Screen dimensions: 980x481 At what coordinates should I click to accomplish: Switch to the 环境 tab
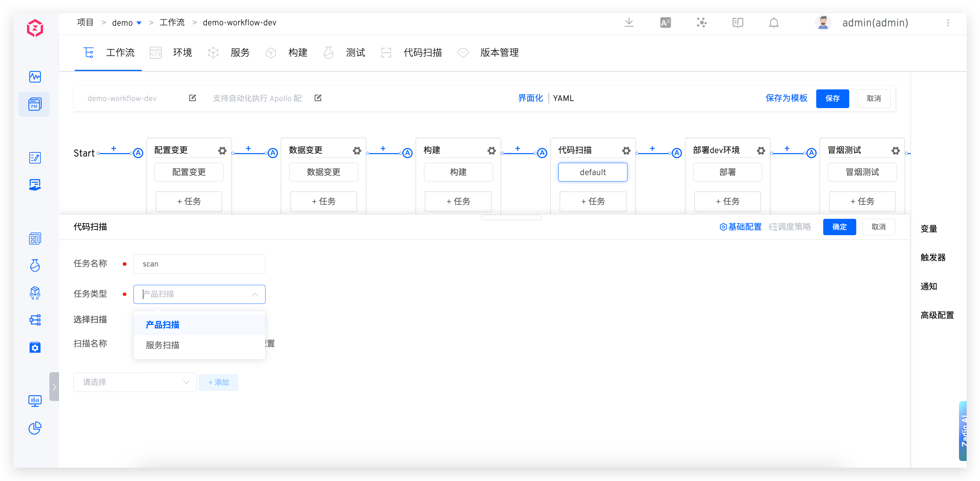[x=182, y=52]
